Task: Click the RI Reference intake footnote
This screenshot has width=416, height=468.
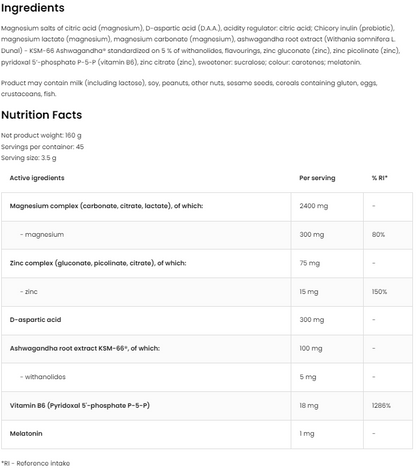Action: pyautogui.click(x=35, y=463)
